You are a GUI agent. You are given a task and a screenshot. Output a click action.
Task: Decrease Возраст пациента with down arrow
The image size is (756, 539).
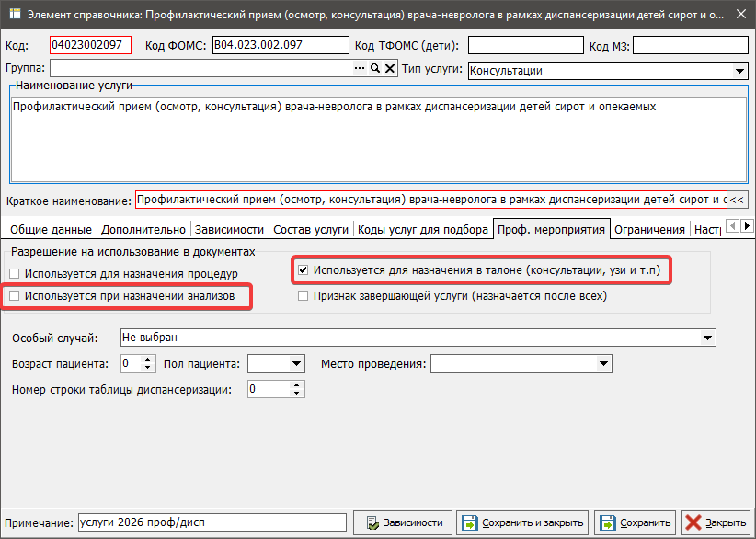(x=148, y=367)
